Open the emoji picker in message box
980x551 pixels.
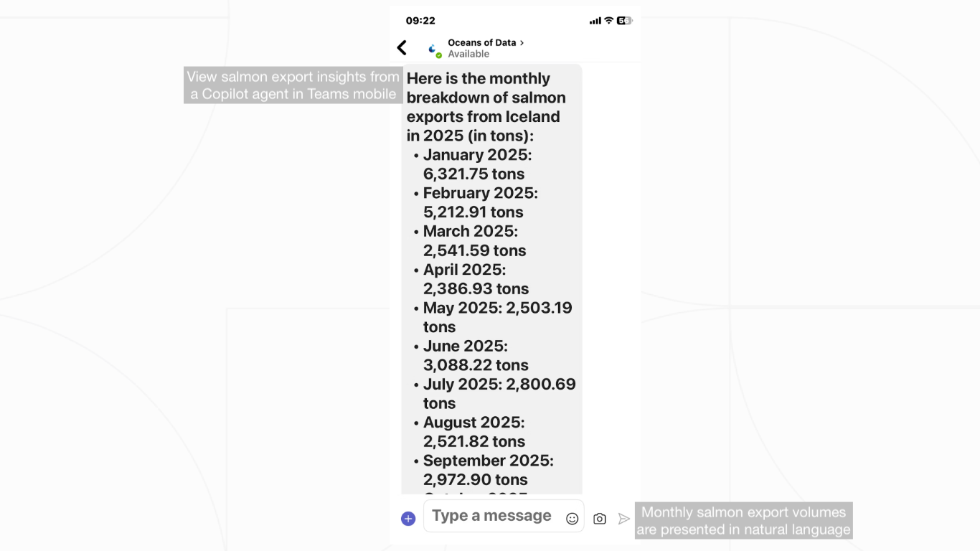(x=572, y=519)
